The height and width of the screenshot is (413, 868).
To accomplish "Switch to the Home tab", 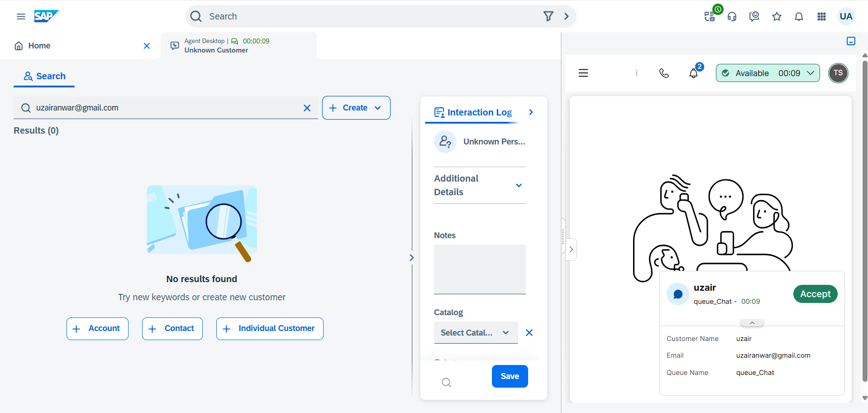I will coord(39,46).
